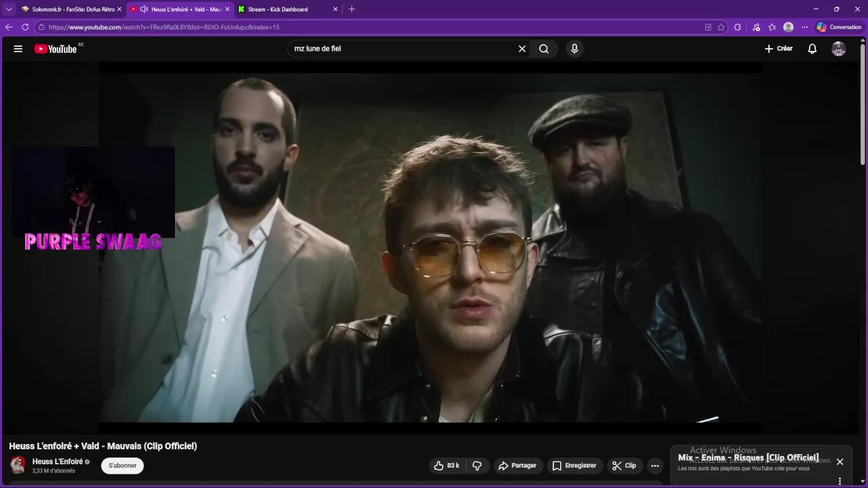
Task: Close the Mix playlist panel
Action: (x=840, y=462)
